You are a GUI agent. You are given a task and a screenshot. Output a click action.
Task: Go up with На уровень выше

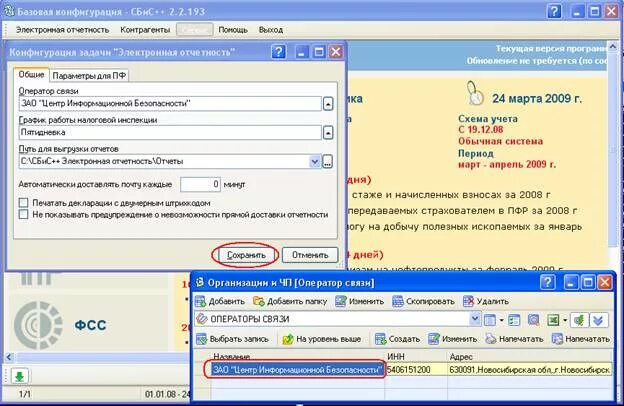click(322, 339)
